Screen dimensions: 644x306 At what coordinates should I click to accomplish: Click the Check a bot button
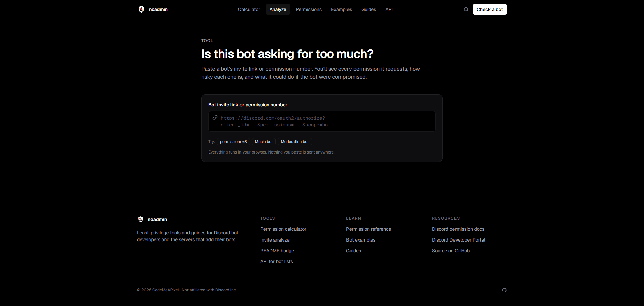coord(490,9)
